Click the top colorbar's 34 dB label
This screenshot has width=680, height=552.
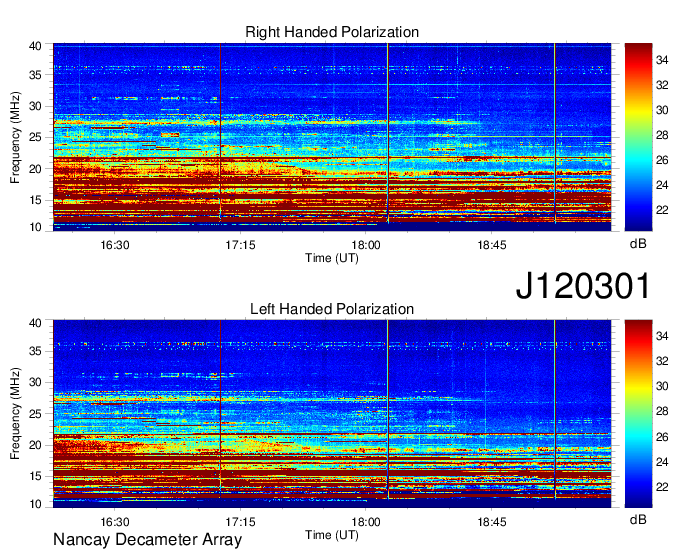tap(662, 60)
